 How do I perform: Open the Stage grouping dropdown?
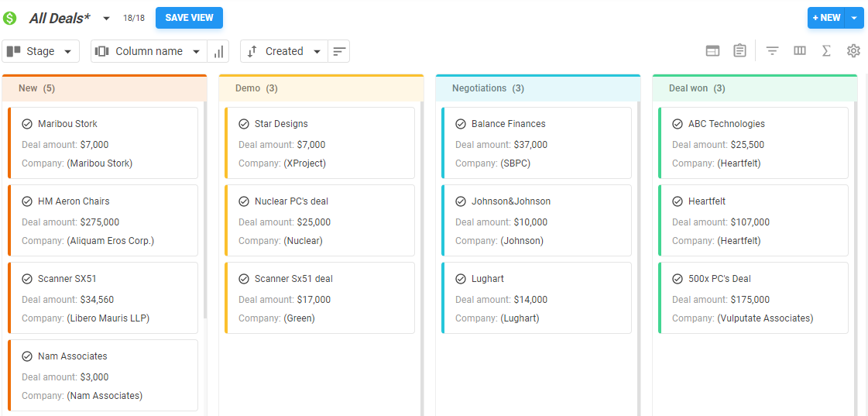pyautogui.click(x=40, y=51)
